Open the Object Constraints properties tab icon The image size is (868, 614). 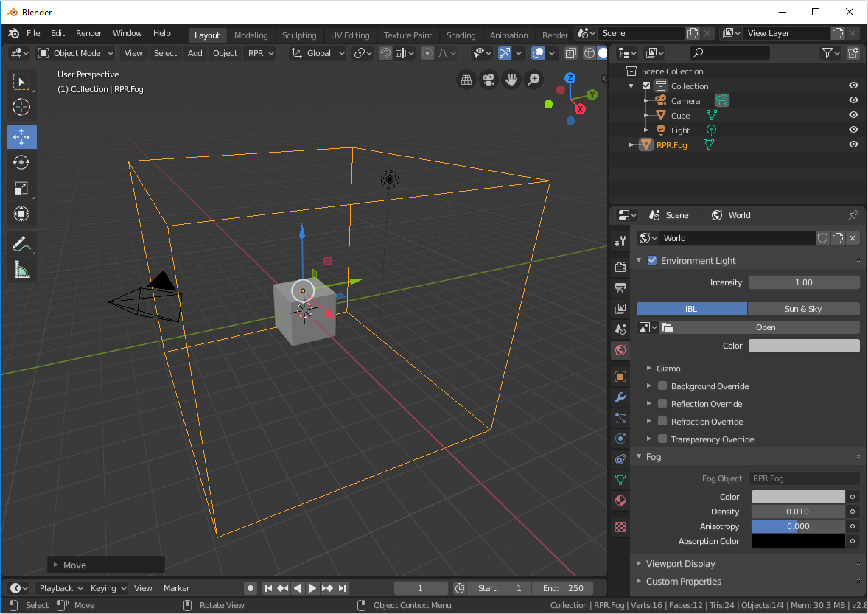620,459
